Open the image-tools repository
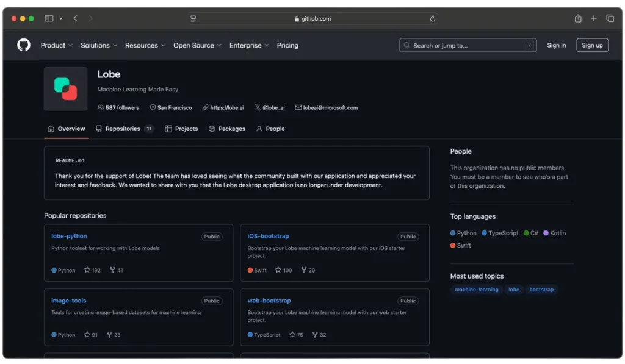The width and height of the screenshot is (625, 364). click(x=68, y=300)
